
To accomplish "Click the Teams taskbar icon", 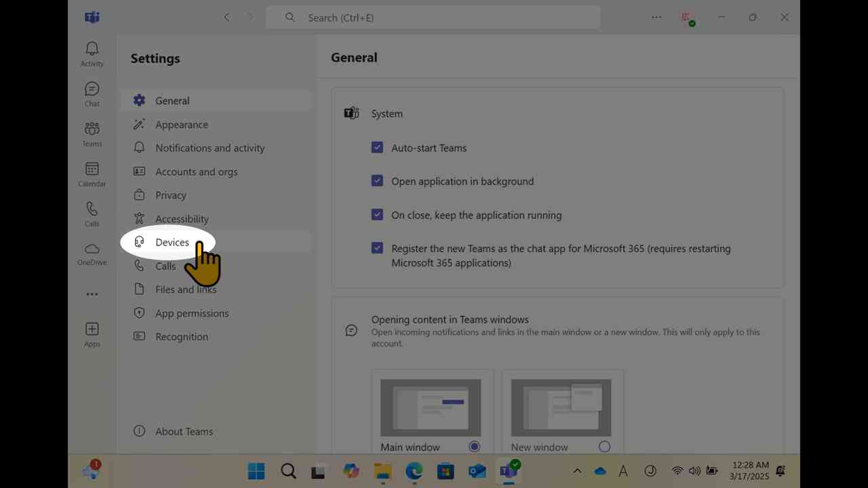I will click(509, 471).
